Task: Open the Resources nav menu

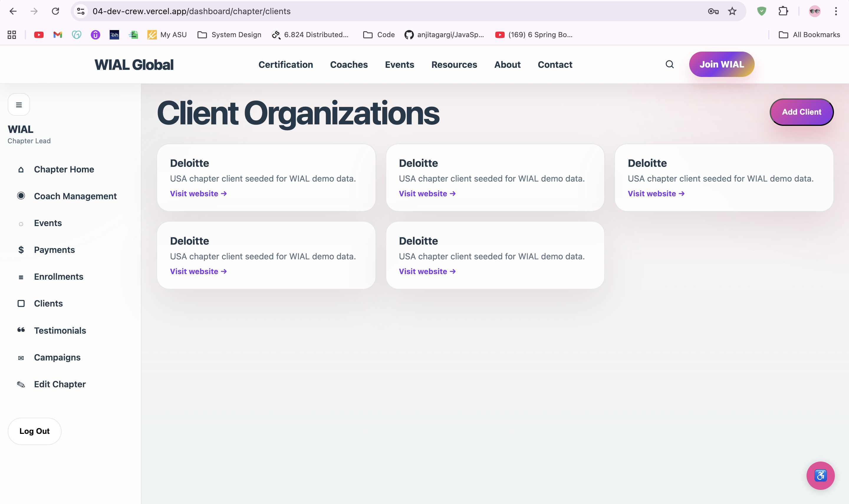Action: pos(454,65)
